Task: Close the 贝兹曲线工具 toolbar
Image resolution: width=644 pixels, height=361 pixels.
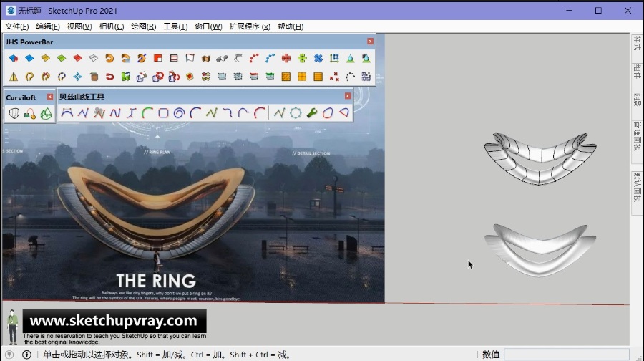Action: tap(348, 96)
